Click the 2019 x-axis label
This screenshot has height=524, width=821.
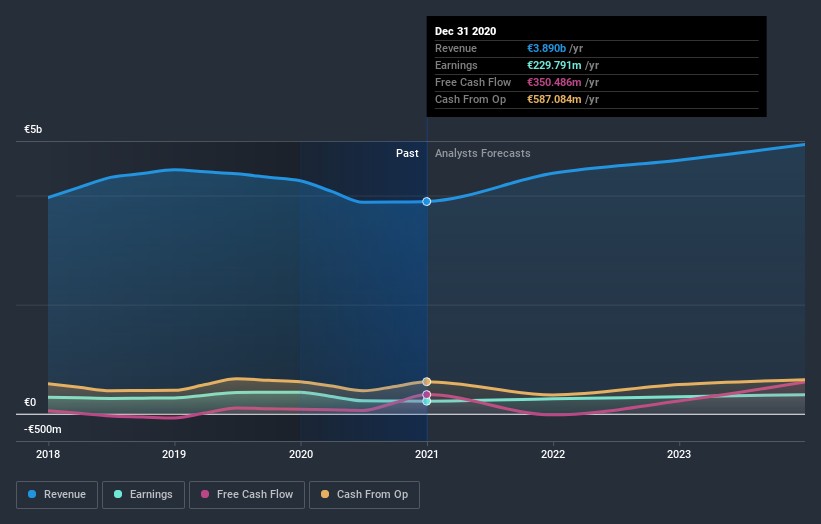174,454
